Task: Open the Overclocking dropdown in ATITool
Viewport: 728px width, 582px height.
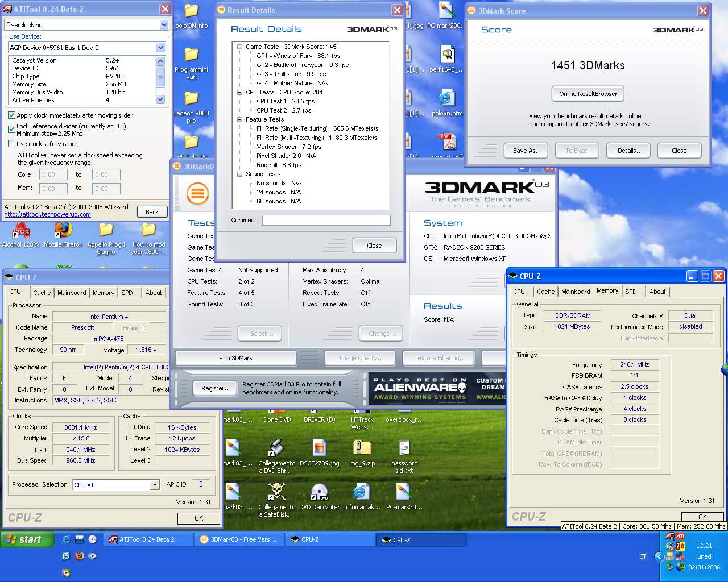Action: pos(164,25)
